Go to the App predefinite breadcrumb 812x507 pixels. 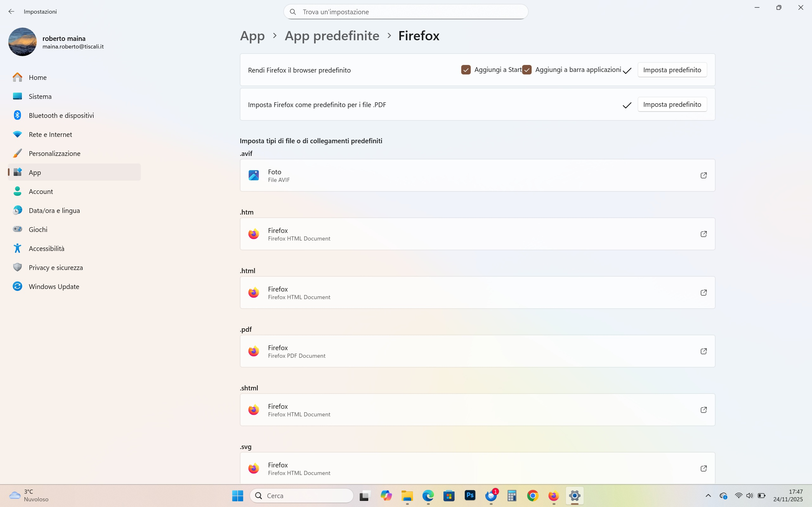(331, 36)
